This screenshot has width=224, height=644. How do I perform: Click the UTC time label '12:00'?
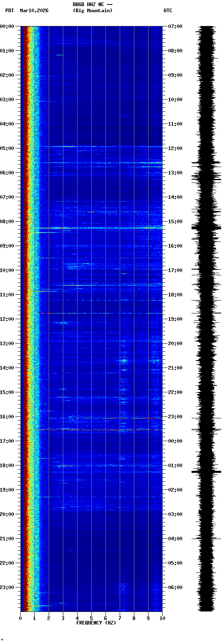pyautogui.click(x=175, y=148)
